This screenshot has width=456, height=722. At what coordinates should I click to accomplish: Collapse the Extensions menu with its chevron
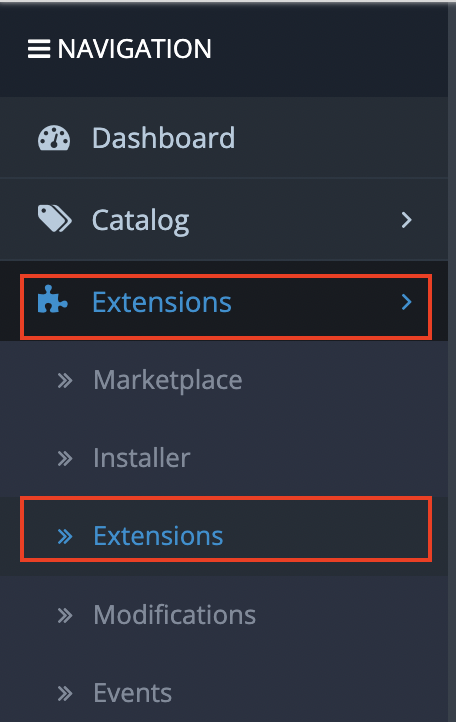pyautogui.click(x=406, y=302)
